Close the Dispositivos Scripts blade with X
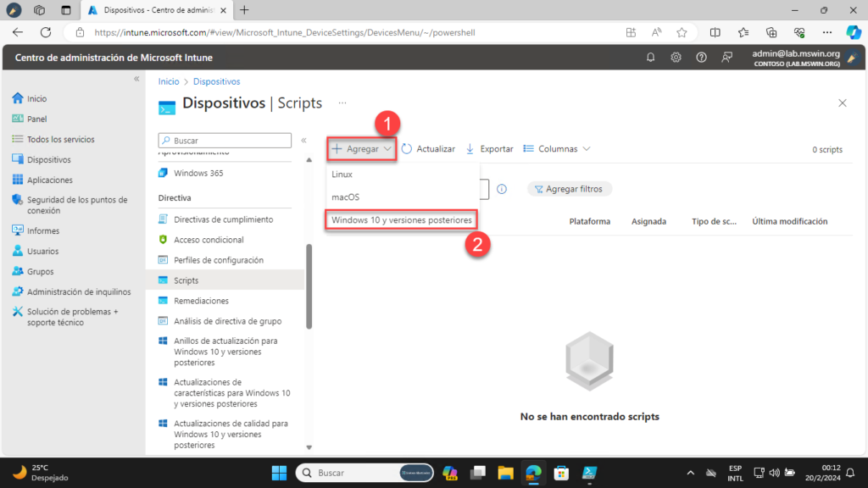Viewport: 868px width, 488px height. [x=842, y=103]
